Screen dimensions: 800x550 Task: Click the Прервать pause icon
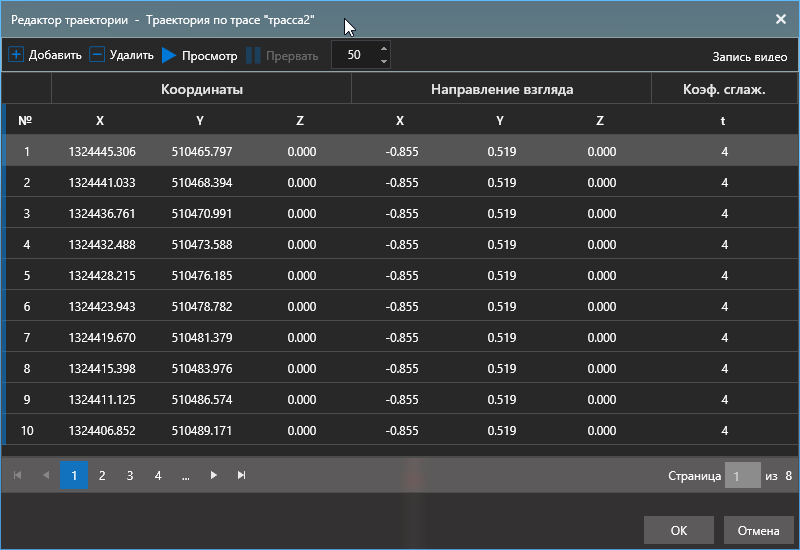[254, 56]
